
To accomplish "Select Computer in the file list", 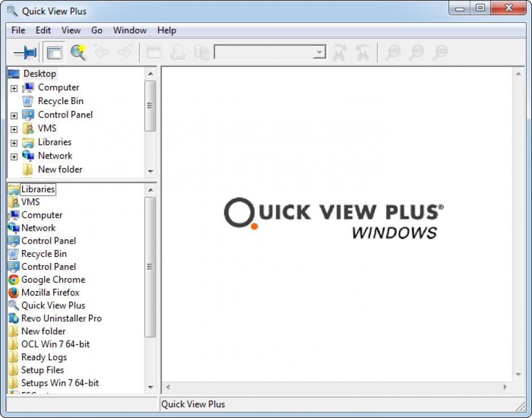I will point(42,215).
